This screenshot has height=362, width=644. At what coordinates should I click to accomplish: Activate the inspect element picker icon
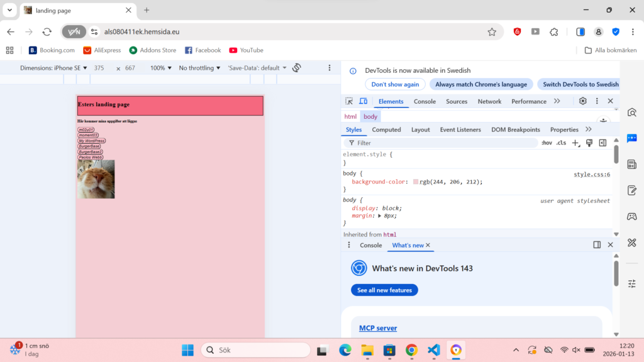coord(349,101)
